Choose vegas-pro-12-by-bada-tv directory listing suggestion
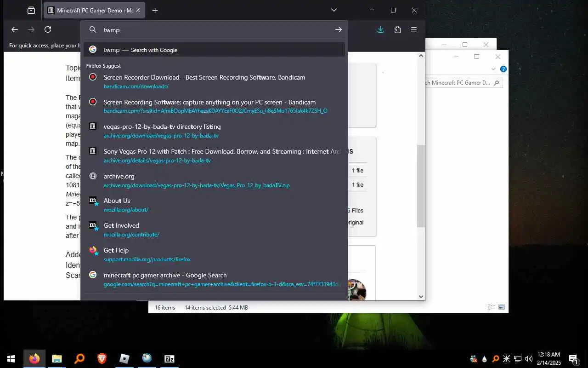588x368 pixels. pyautogui.click(x=214, y=131)
